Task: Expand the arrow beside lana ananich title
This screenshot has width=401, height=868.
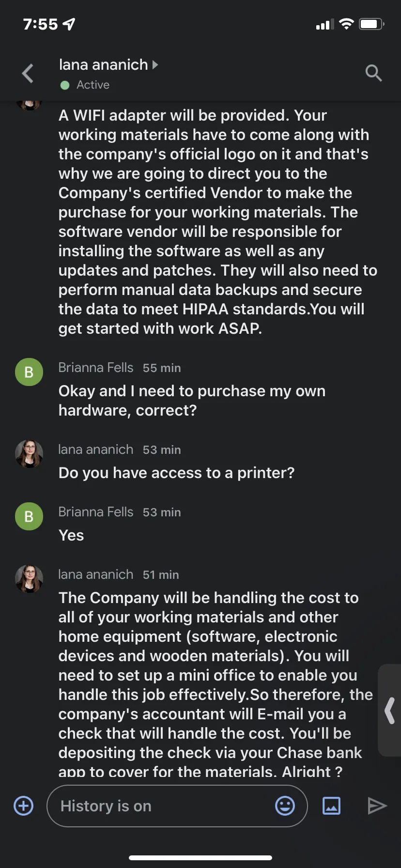Action: [x=155, y=64]
